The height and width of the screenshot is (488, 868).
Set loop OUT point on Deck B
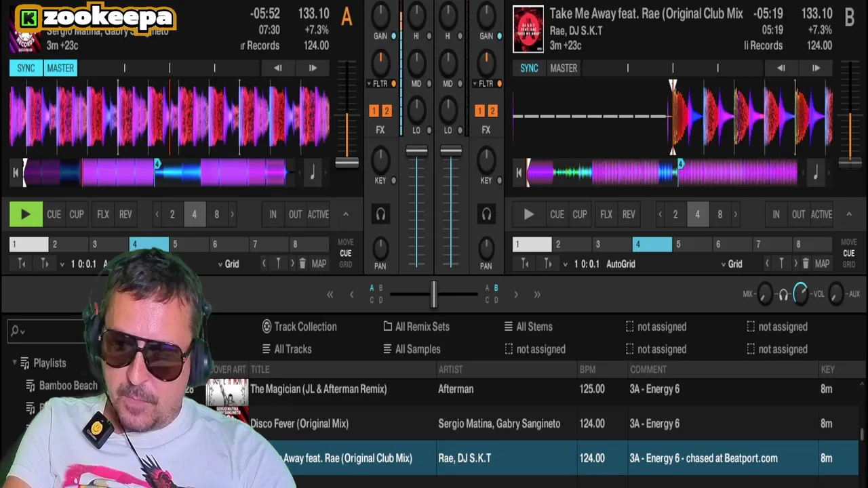coord(799,214)
